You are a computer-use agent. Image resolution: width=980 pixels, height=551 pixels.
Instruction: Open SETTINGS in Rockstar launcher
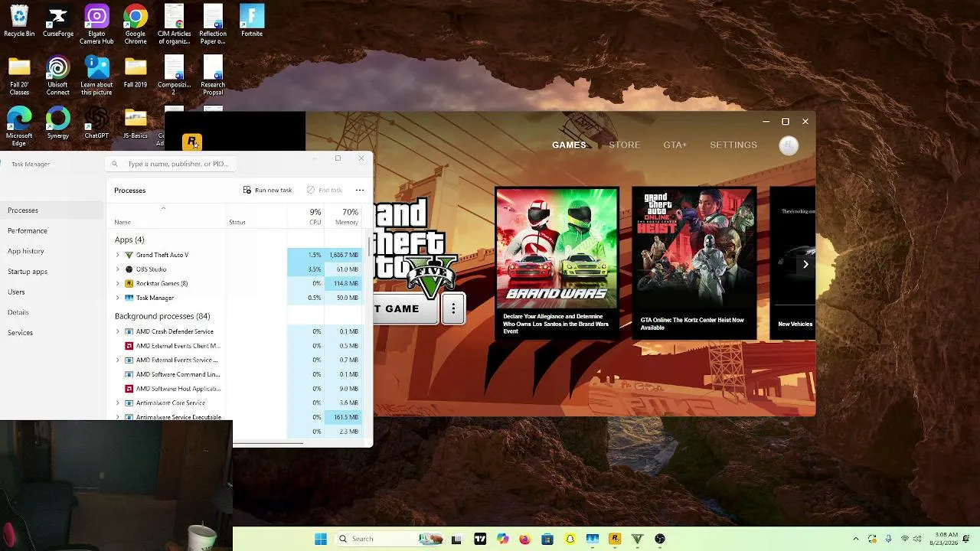733,145
